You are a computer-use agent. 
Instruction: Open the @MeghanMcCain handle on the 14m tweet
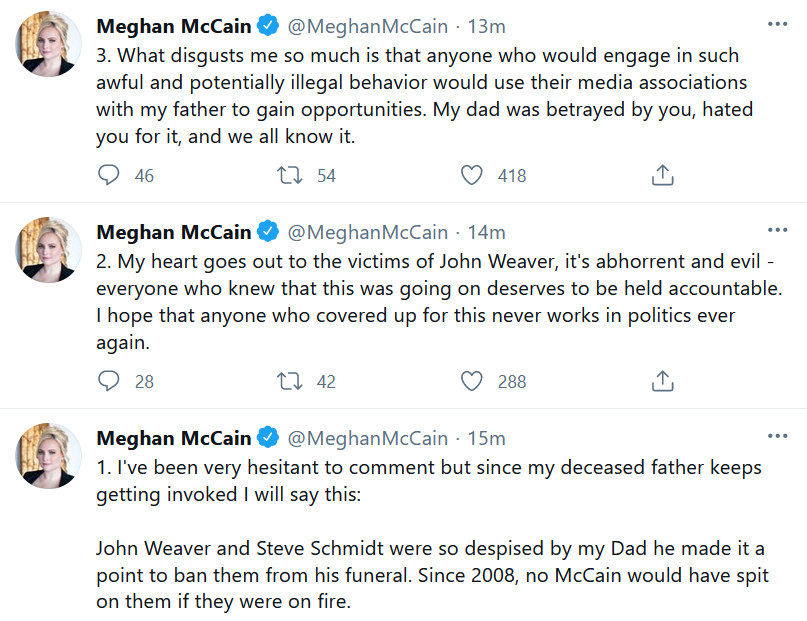[x=367, y=232]
